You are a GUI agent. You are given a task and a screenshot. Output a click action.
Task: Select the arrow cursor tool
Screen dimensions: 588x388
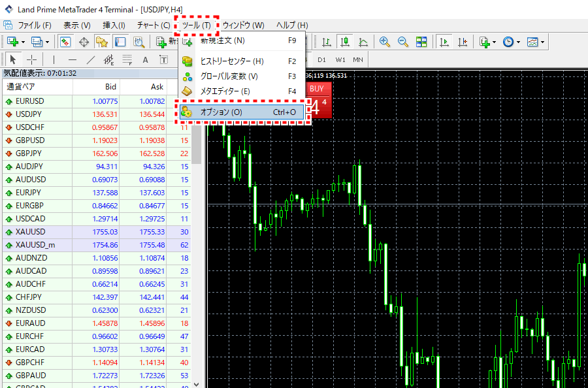pyautogui.click(x=13, y=59)
